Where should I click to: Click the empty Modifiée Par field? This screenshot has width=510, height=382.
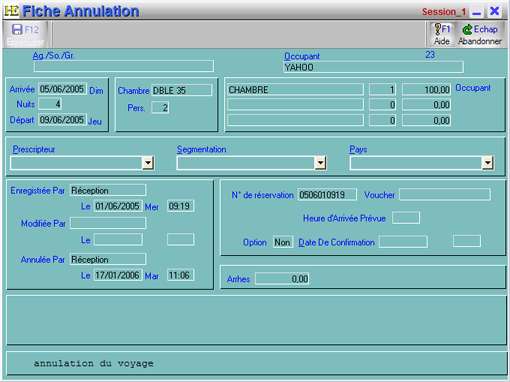click(x=108, y=223)
